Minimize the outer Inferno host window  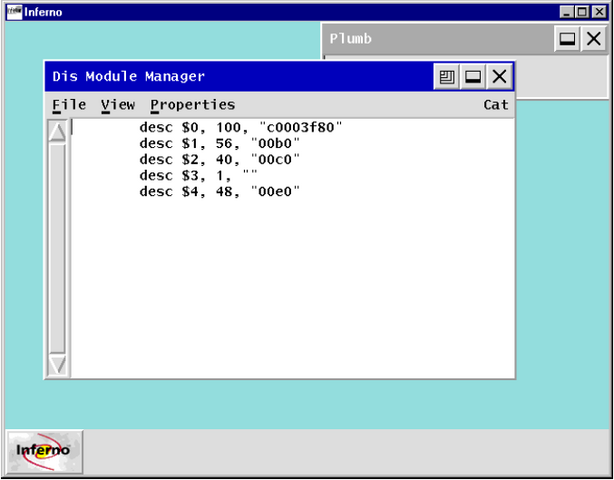[x=566, y=12]
